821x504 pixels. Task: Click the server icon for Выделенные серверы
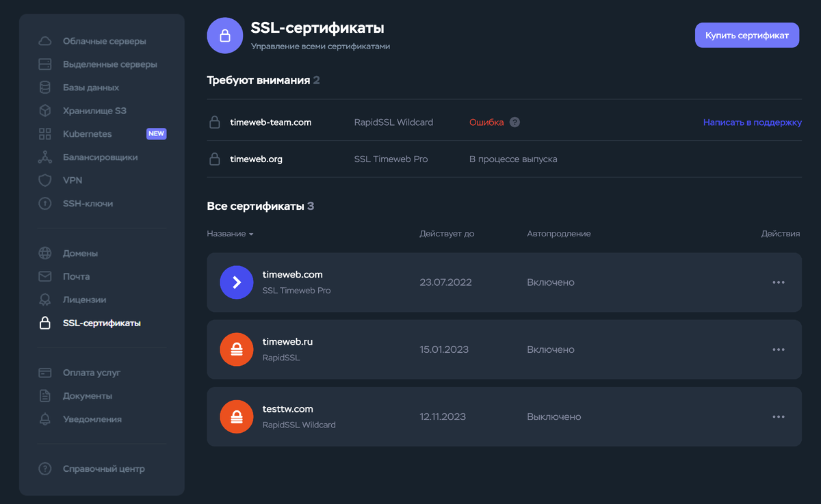coord(45,64)
